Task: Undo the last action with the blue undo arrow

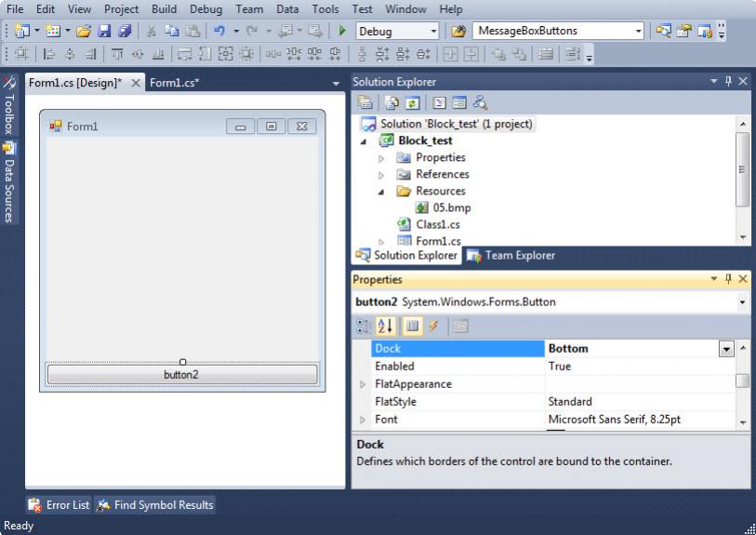Action: tap(219, 32)
